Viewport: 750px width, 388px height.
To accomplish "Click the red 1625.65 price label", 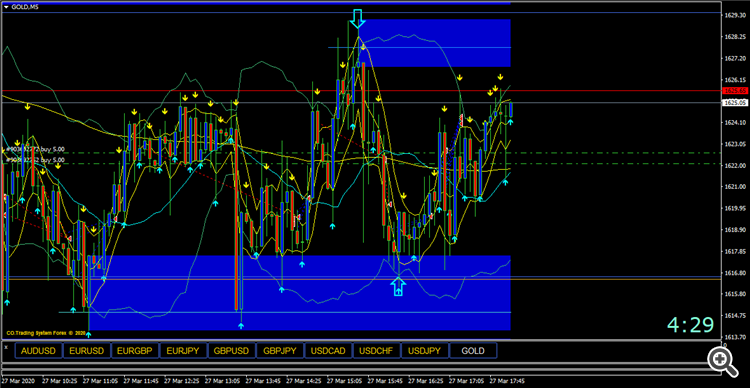I will (x=736, y=91).
